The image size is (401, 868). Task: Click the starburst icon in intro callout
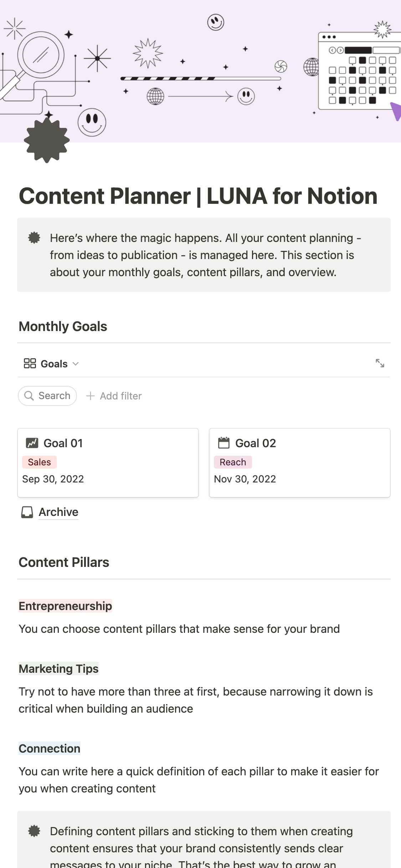click(x=34, y=238)
